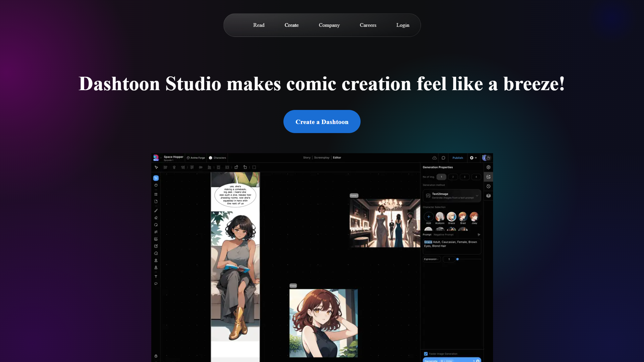Open the comments chat icon
Viewport: 644px width, 362px height.
tap(443, 158)
